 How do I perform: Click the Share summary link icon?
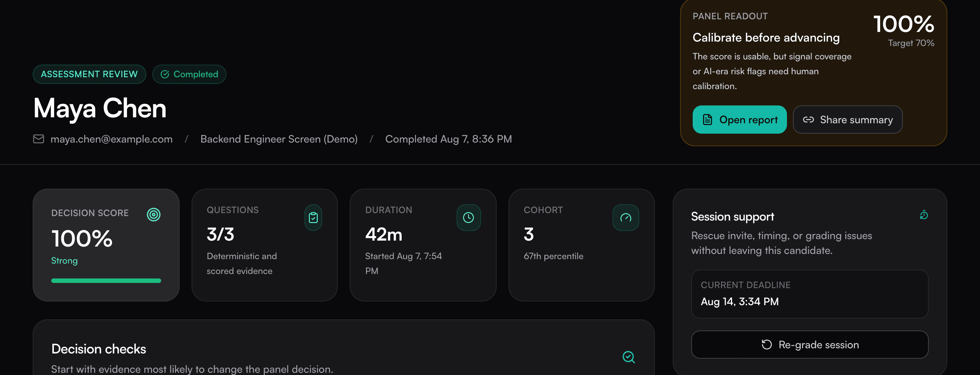(x=808, y=120)
